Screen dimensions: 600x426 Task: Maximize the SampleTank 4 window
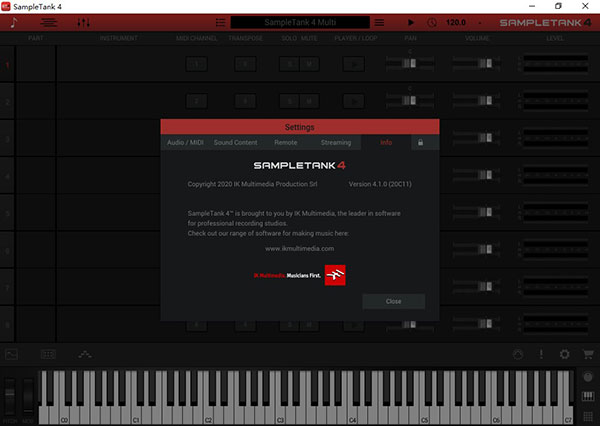click(x=558, y=6)
